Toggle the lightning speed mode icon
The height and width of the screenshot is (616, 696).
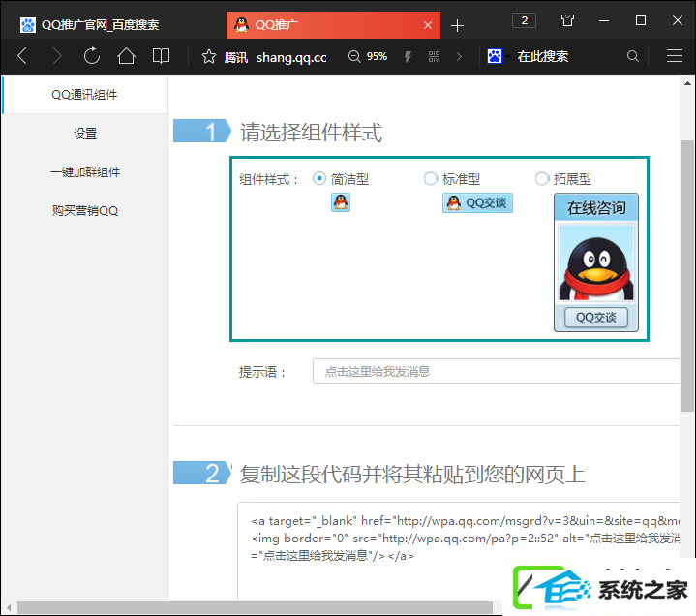(408, 57)
